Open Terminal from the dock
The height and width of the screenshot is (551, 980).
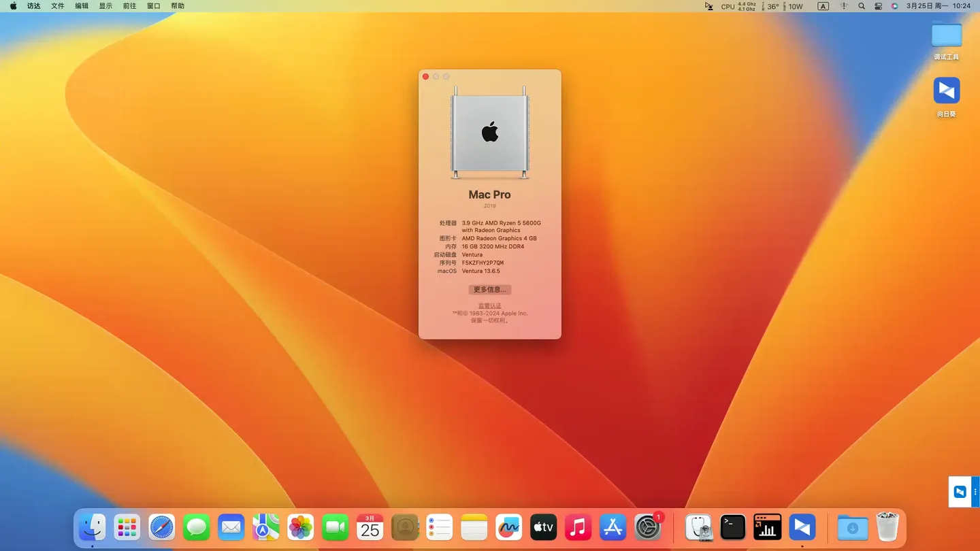coord(733,527)
